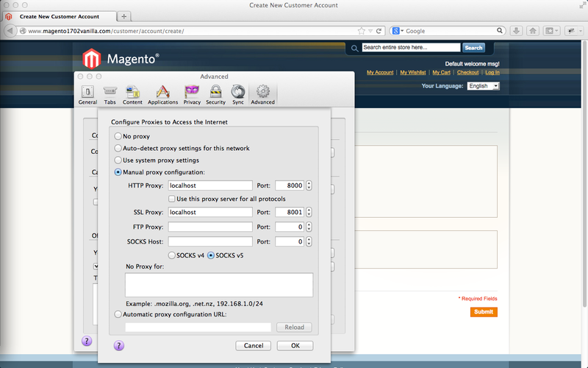
Task: Click the store Search button
Action: [x=473, y=48]
